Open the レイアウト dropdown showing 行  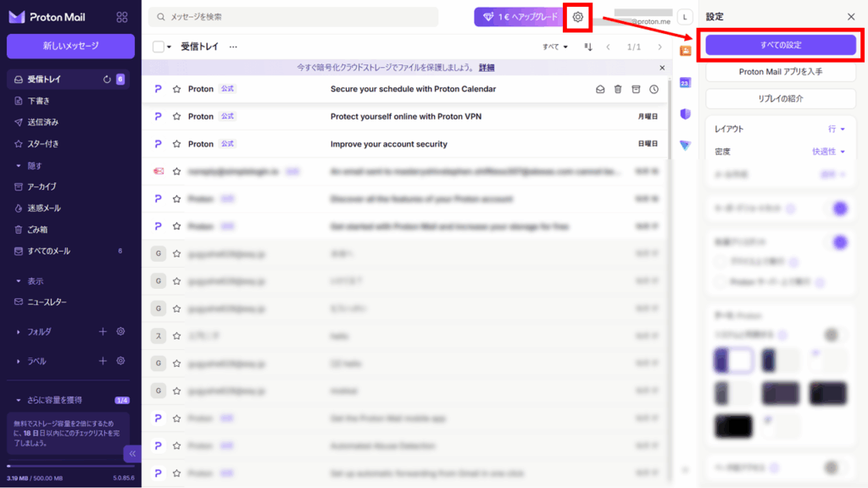click(837, 129)
